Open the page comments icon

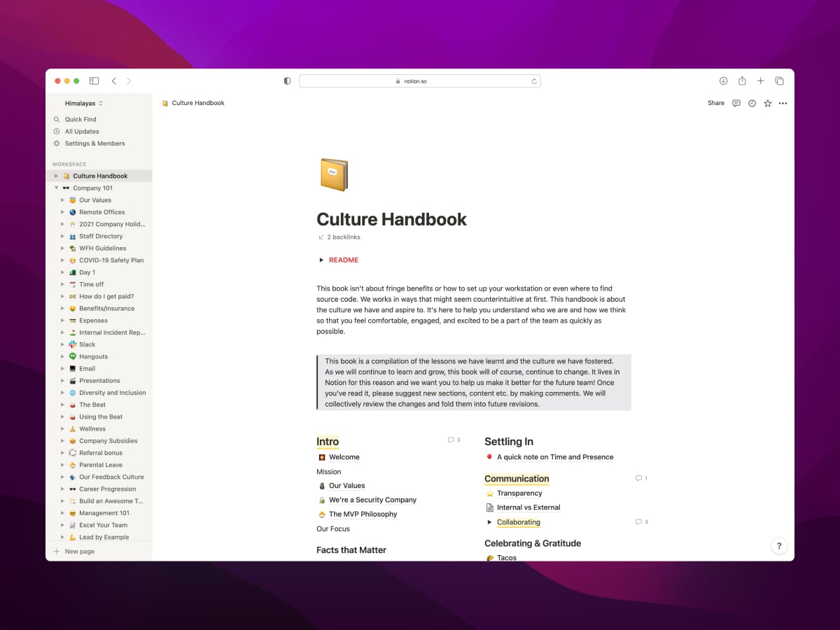click(x=736, y=103)
